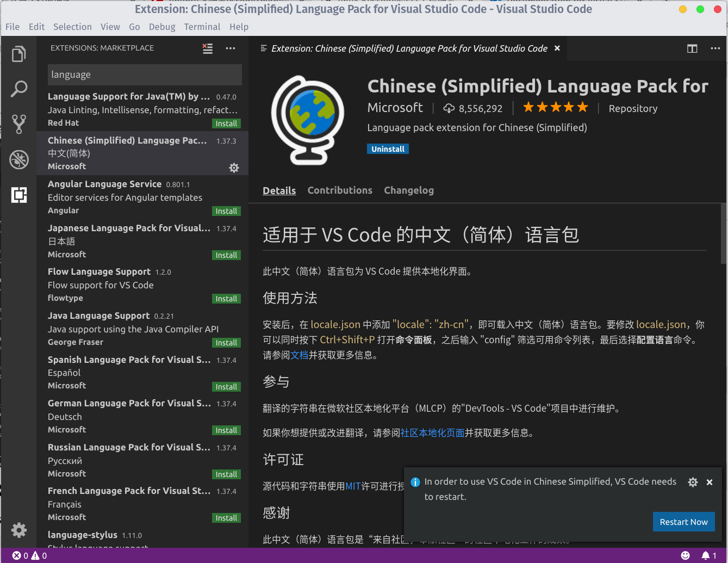Open the Debug menu
Screen dimensions: 728x563
pos(162,27)
